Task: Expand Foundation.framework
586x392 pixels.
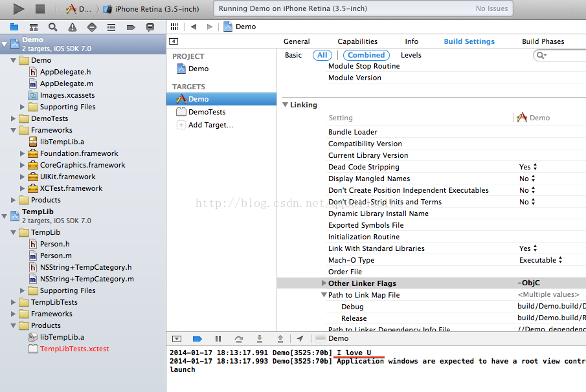Action: pos(23,153)
